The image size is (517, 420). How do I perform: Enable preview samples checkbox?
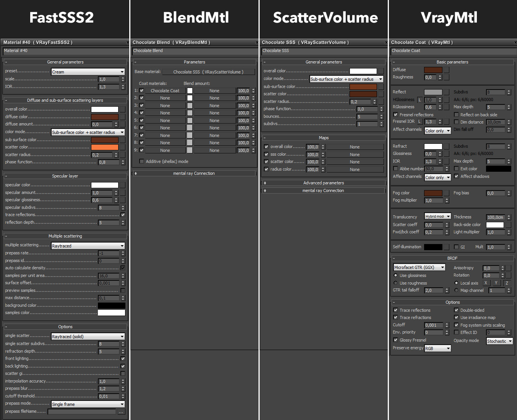[123, 291]
